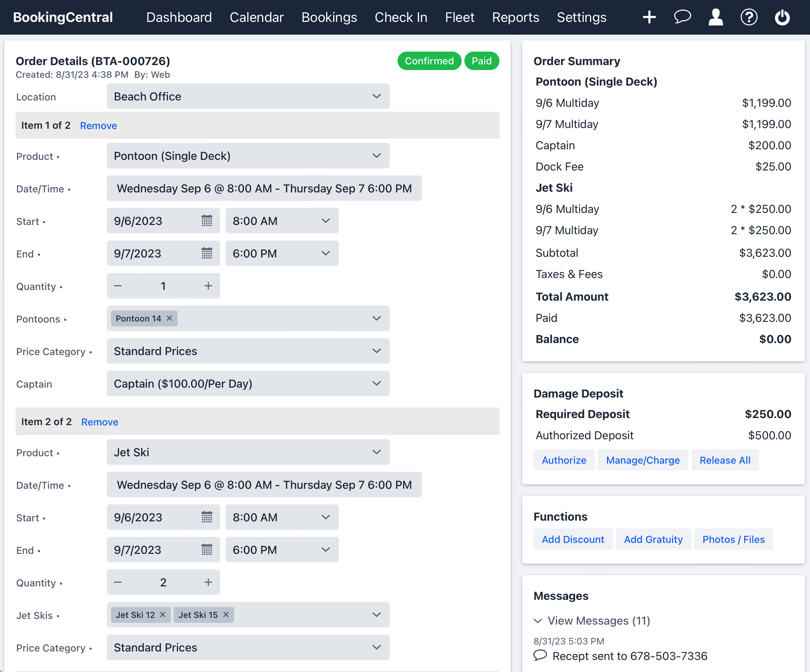
Task: Open calendar picker for Item 2 end date
Action: tap(207, 550)
